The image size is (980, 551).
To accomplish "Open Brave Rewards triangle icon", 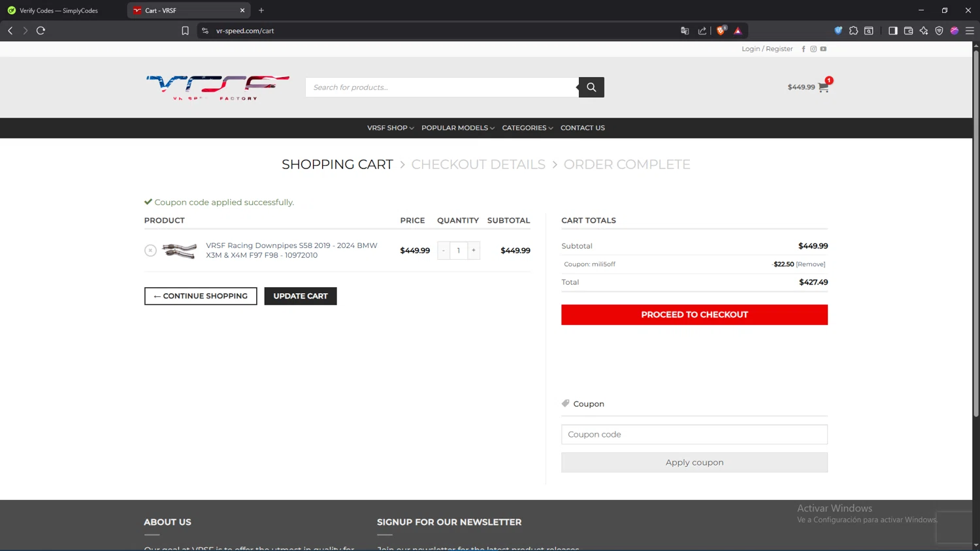I will pos(738,31).
